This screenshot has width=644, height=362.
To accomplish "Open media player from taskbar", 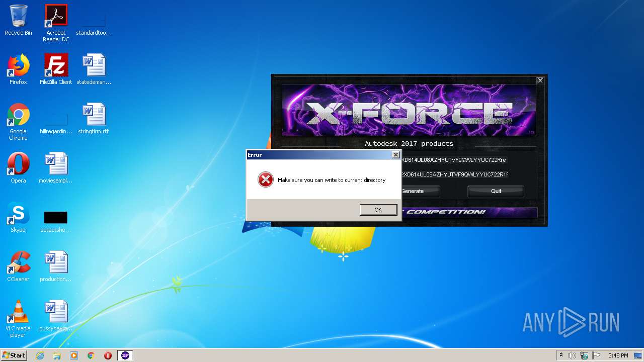I will (x=74, y=355).
